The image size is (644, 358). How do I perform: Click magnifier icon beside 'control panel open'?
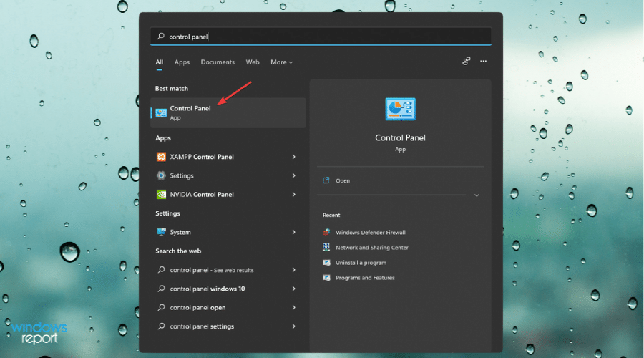[x=162, y=307]
